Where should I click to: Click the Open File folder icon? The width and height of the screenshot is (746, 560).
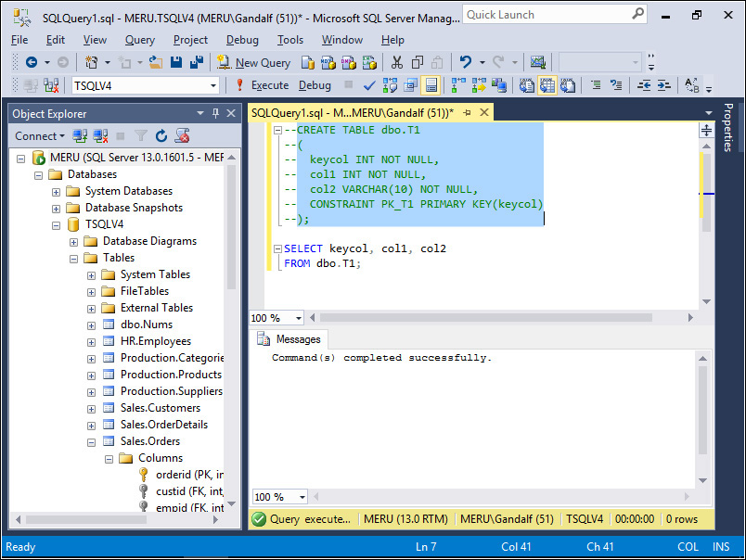coord(155,62)
